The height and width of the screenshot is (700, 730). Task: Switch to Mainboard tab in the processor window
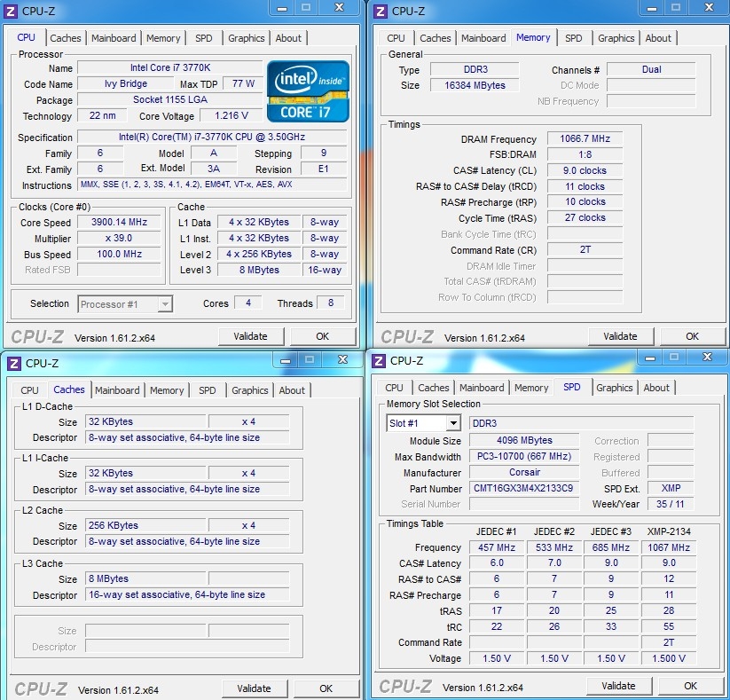(114, 38)
